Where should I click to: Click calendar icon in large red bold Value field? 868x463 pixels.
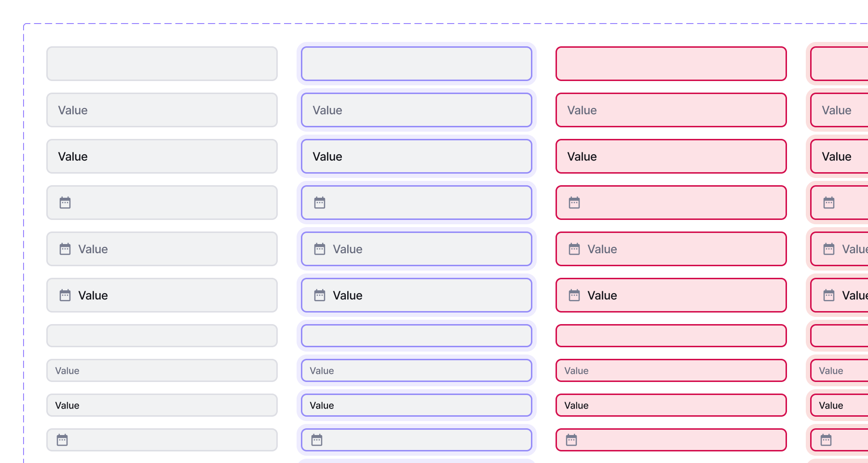(574, 295)
